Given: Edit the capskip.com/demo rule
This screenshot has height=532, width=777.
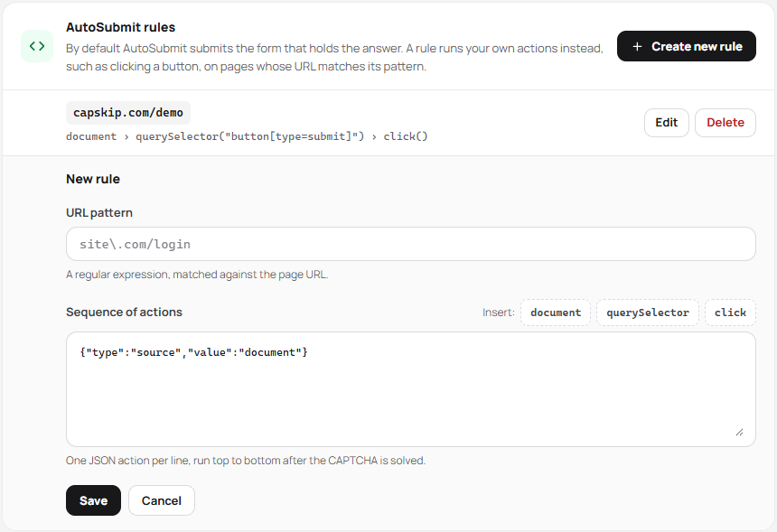Looking at the screenshot, I should tap(667, 122).
